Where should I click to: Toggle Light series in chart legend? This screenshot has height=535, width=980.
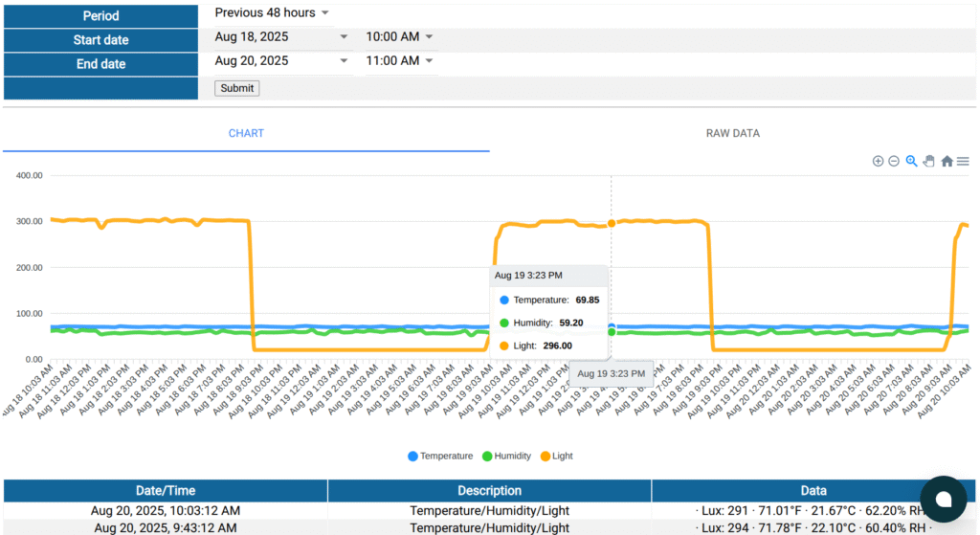tap(556, 457)
